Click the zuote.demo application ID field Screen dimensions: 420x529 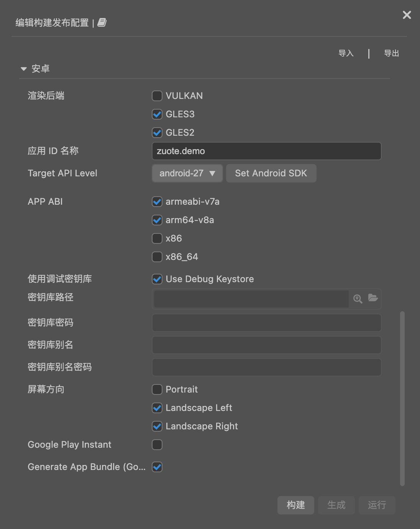click(x=266, y=151)
